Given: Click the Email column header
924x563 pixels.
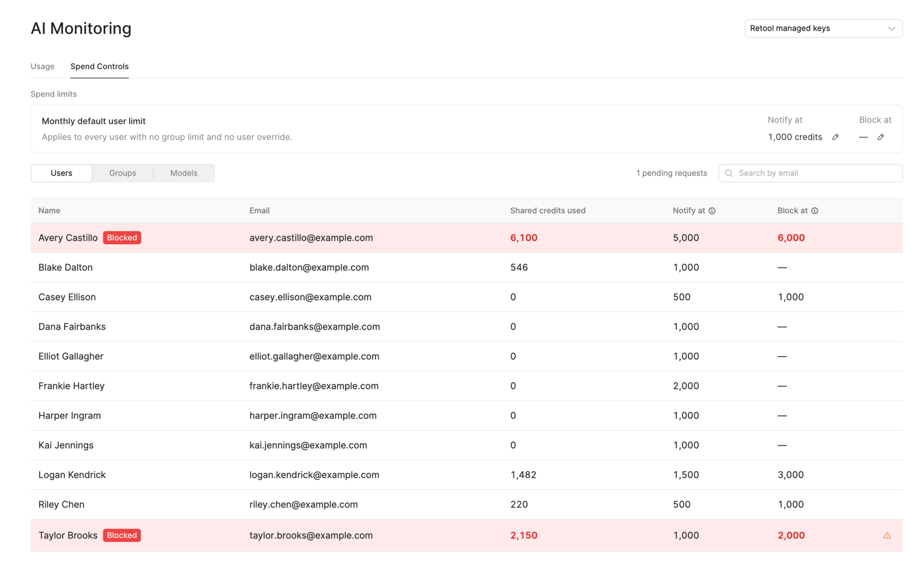Looking at the screenshot, I should point(259,210).
